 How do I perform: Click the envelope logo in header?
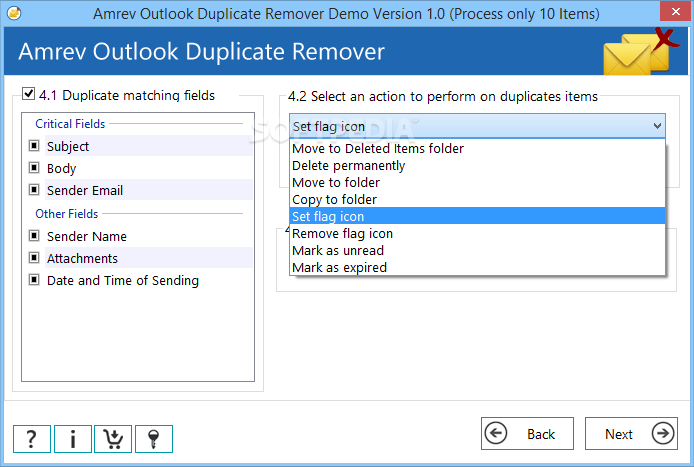pyautogui.click(x=640, y=52)
